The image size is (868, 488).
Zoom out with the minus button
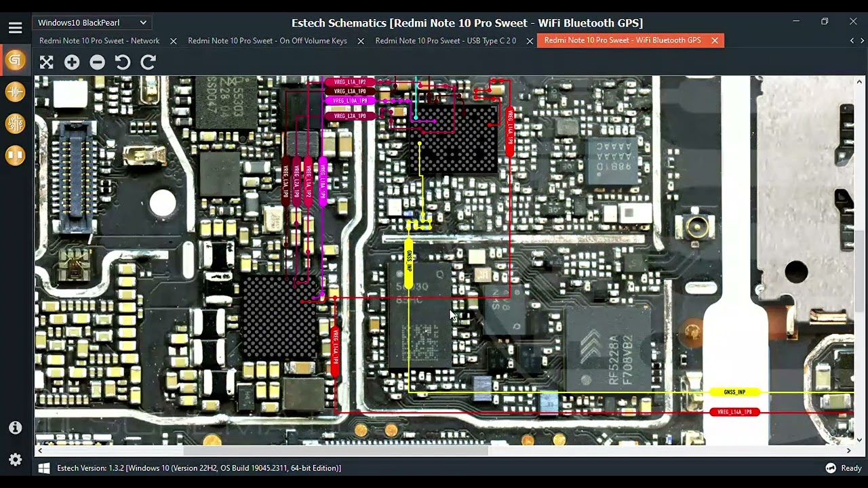pyautogui.click(x=98, y=63)
